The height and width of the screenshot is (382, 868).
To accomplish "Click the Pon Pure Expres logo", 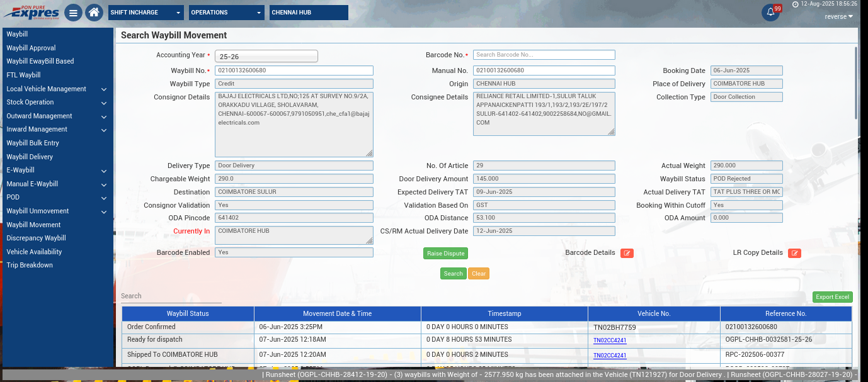I will (x=31, y=12).
